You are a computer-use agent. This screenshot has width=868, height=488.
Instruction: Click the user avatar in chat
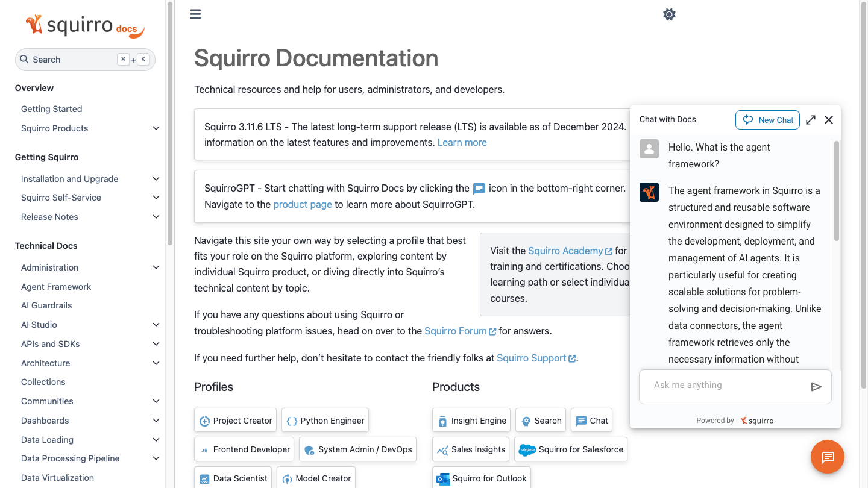point(649,149)
